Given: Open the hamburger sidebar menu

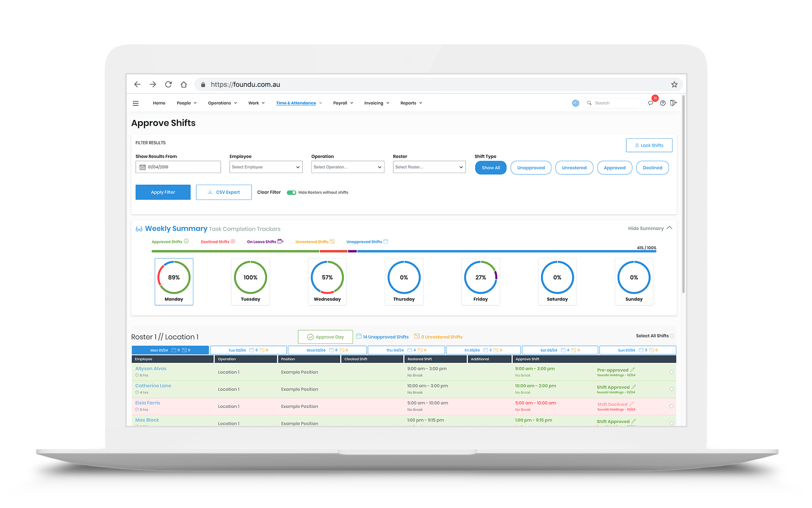Looking at the screenshot, I should (136, 103).
